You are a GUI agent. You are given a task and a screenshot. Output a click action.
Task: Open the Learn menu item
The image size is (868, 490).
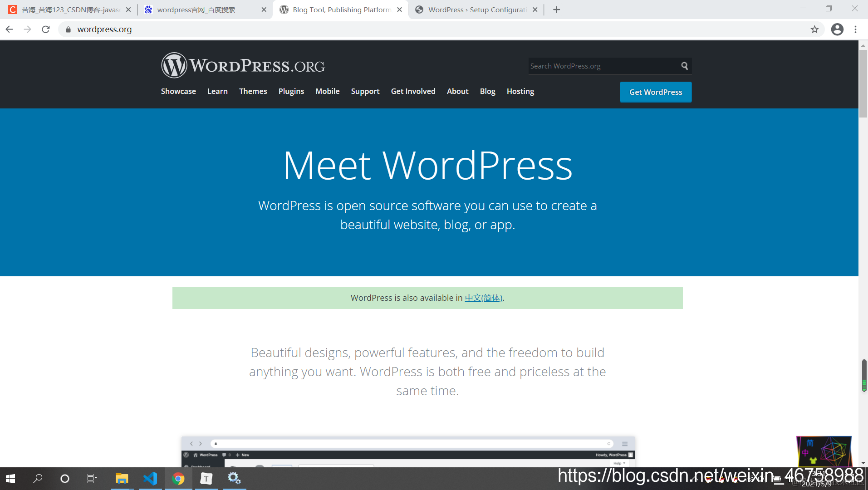[x=217, y=91]
